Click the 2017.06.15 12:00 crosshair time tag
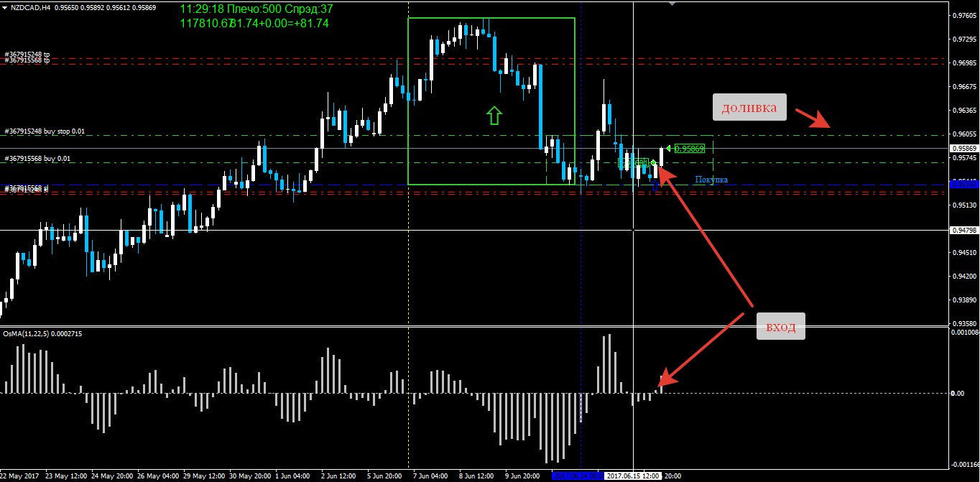Screen dimensions: 980x482 [633, 476]
